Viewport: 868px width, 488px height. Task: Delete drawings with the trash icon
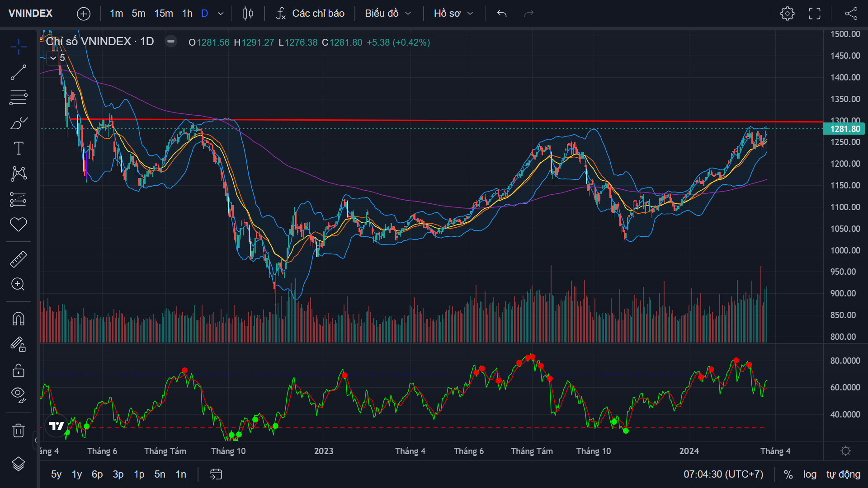pyautogui.click(x=19, y=430)
